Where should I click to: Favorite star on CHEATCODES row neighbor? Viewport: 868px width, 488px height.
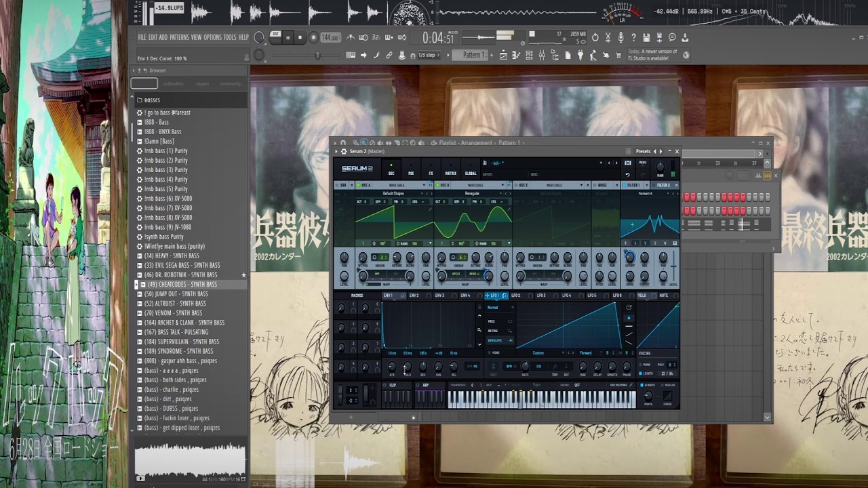(243, 274)
